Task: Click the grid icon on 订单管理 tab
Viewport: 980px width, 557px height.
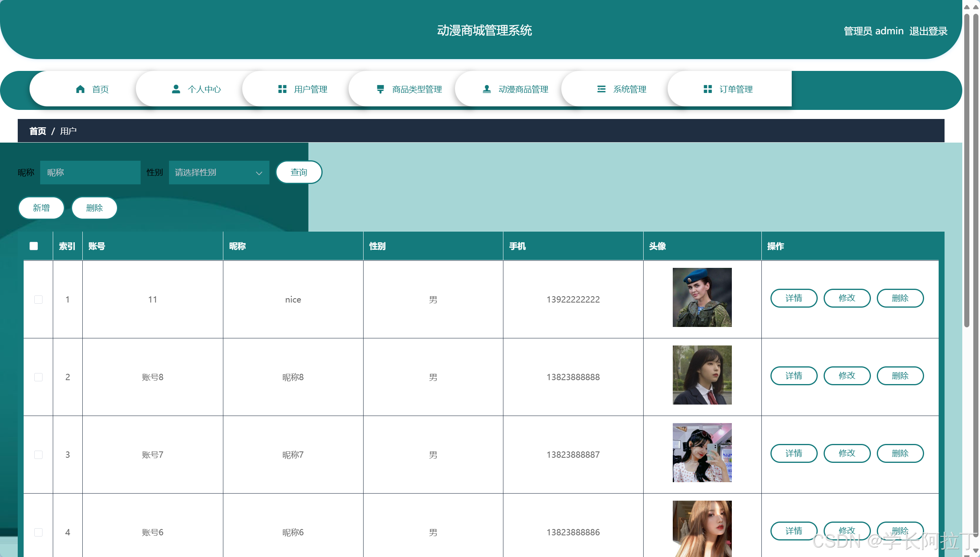Action: pos(708,89)
